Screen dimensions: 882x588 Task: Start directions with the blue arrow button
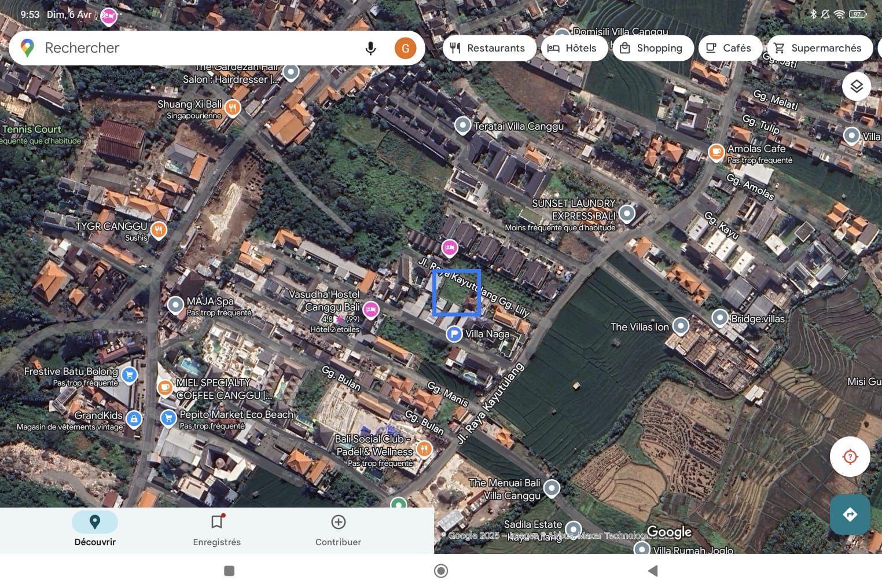[x=850, y=514]
